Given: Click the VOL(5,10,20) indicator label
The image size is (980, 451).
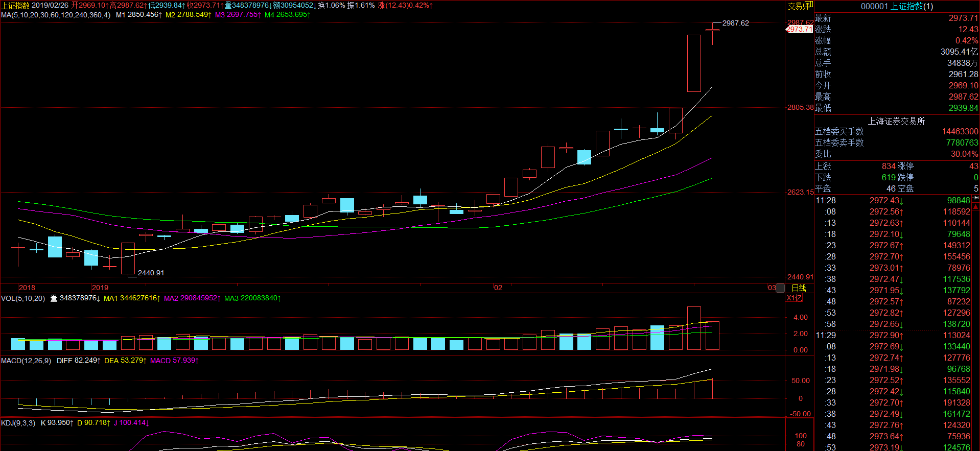Looking at the screenshot, I should [x=23, y=298].
